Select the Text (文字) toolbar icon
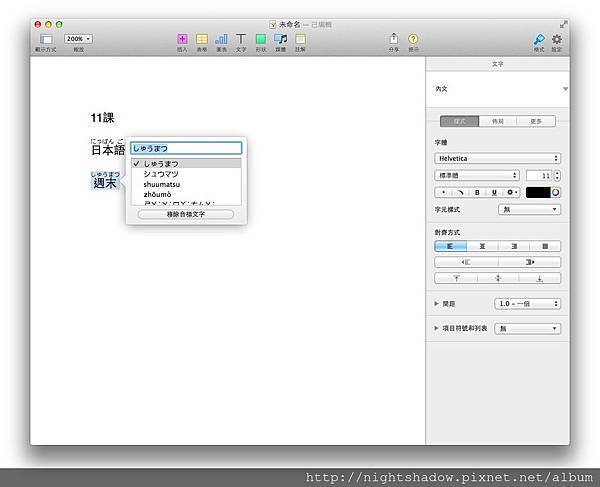 click(241, 38)
